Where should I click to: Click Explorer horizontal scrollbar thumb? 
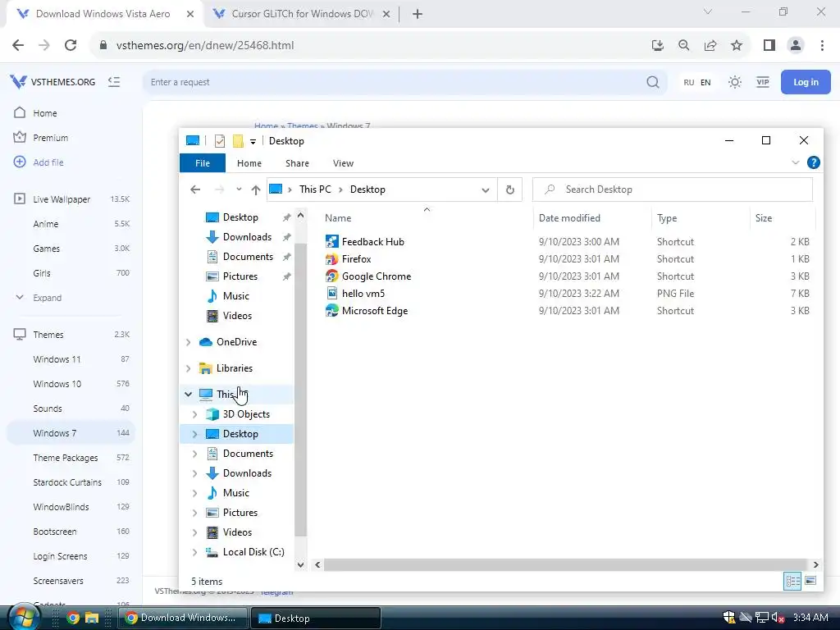point(565,565)
